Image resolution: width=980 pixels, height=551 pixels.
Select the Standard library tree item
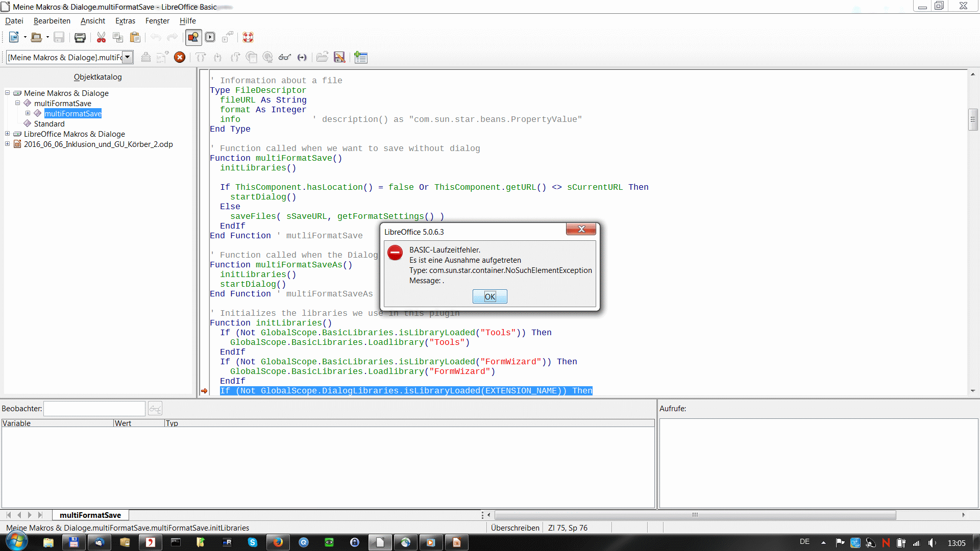(50, 123)
